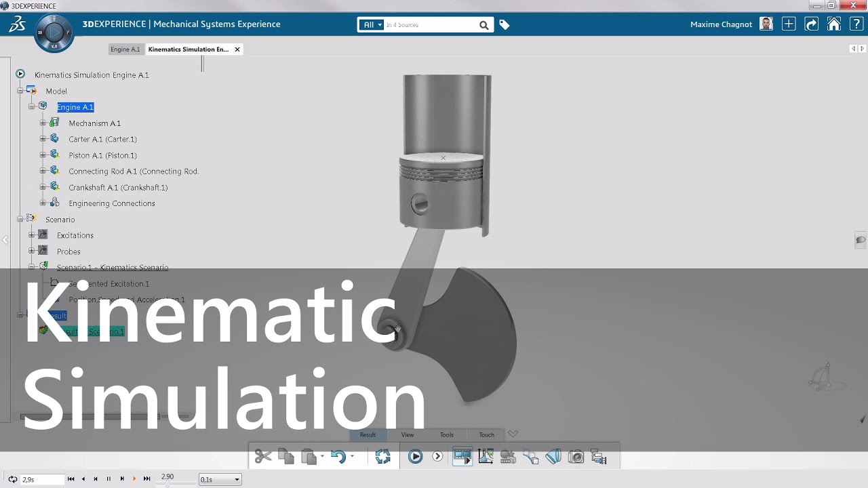Play forward with the orange arrow

[x=134, y=479]
